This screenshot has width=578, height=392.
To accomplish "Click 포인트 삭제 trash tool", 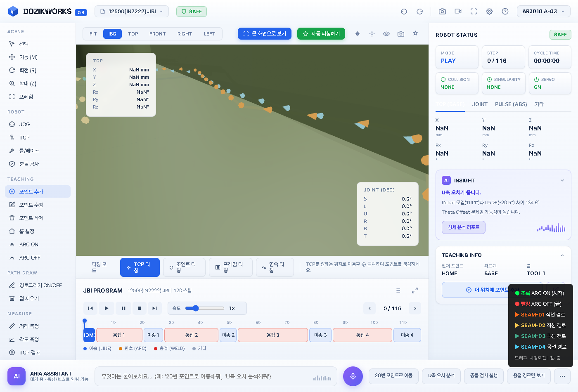I will click(x=38, y=218).
